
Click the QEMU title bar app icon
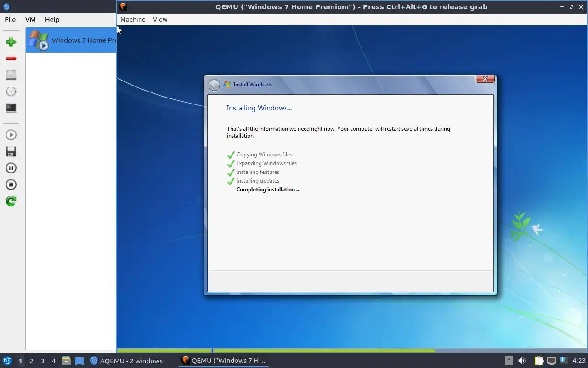coord(123,6)
